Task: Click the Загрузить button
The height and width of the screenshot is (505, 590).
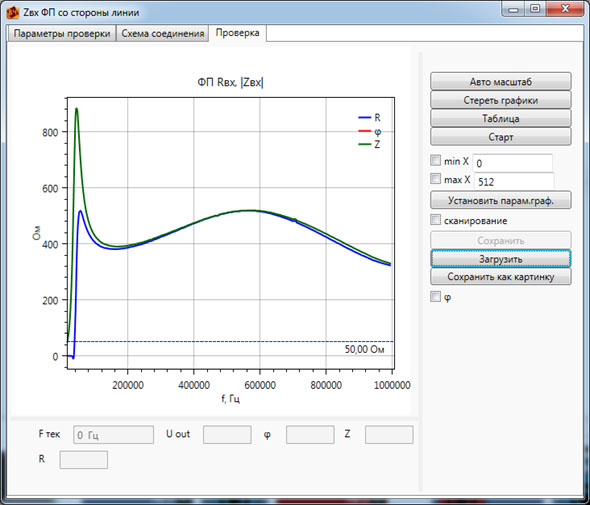Action: tap(500, 259)
